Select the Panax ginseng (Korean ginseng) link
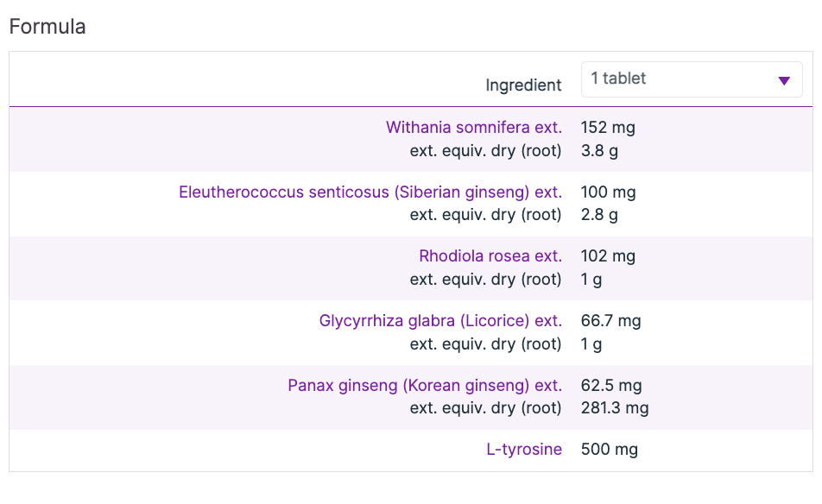 click(424, 386)
